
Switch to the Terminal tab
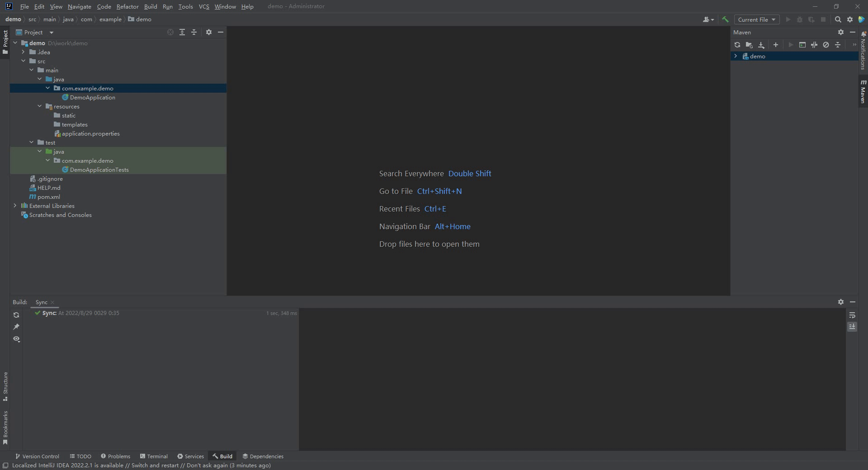click(x=154, y=456)
